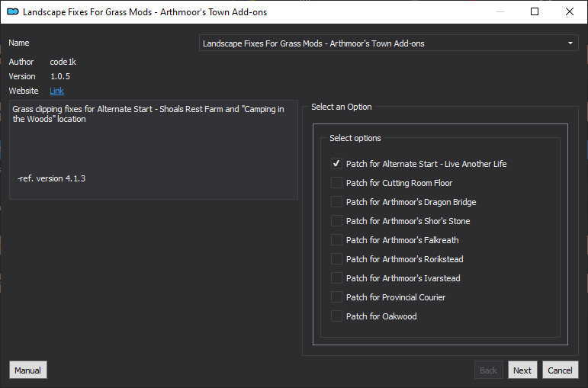
Task: Close the installer window with X
Action: click(569, 11)
